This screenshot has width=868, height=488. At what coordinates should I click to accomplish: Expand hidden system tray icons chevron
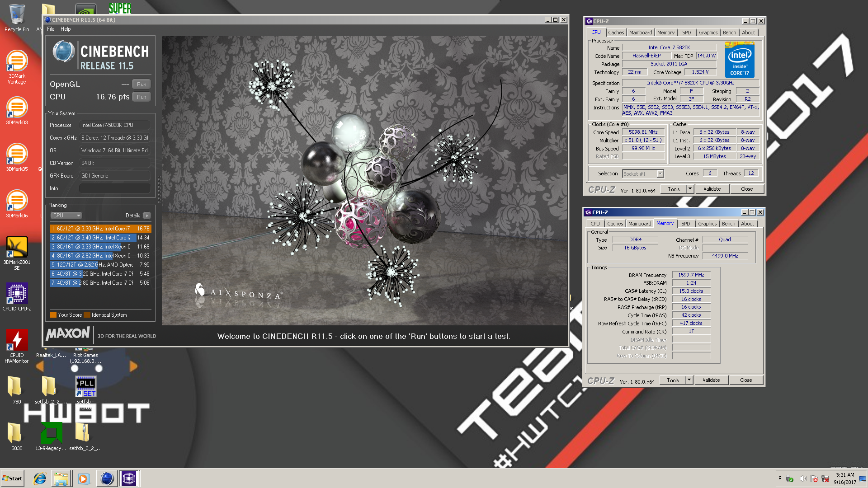pyautogui.click(x=780, y=478)
